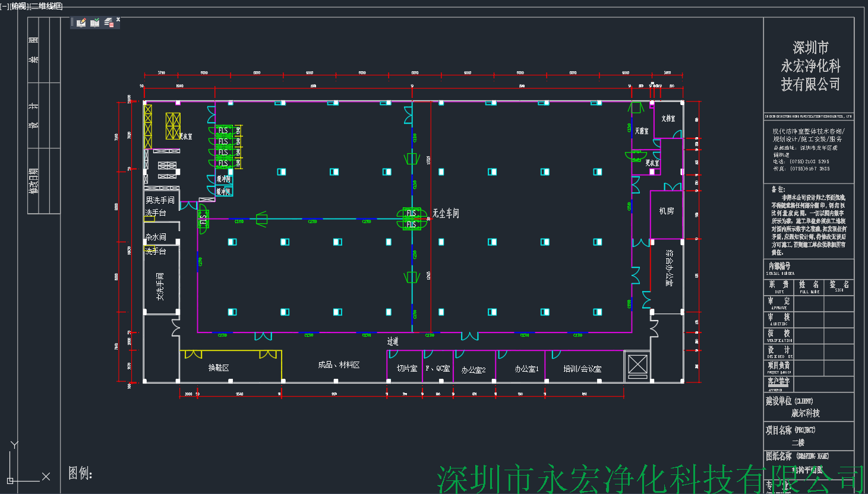Click the 成品、材料区 label
868x494 pixels.
tap(339, 365)
